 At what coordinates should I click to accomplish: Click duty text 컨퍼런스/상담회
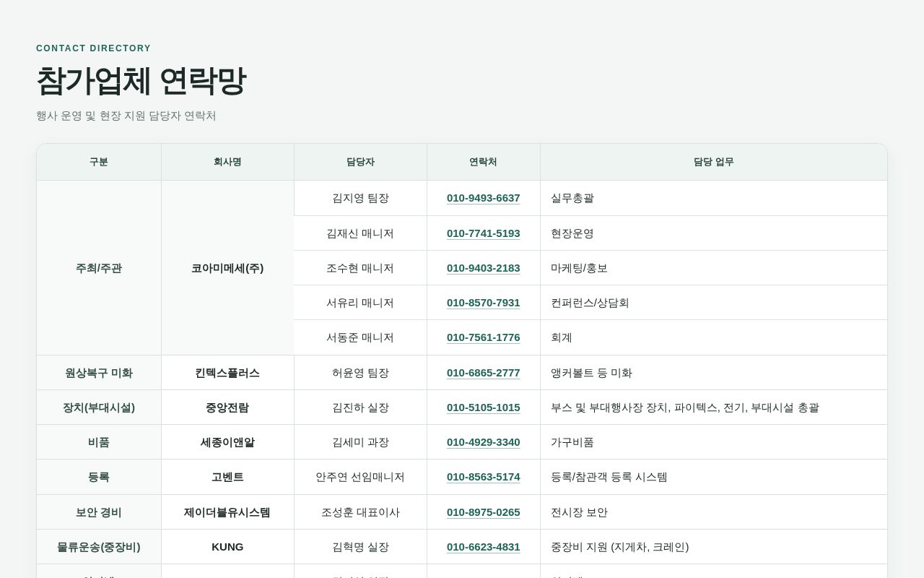590,303
